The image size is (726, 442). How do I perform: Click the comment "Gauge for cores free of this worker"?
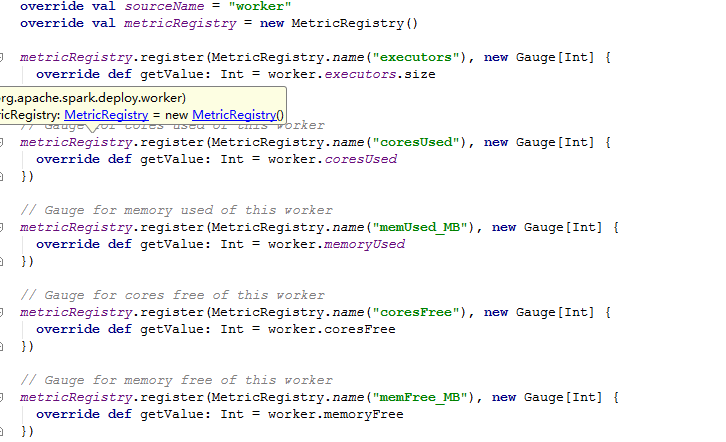[173, 295]
